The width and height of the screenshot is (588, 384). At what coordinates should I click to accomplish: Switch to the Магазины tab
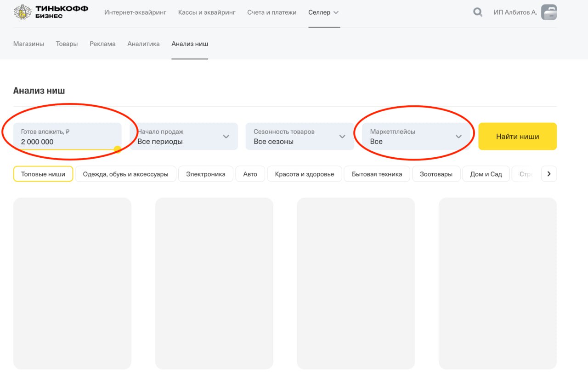(28, 44)
